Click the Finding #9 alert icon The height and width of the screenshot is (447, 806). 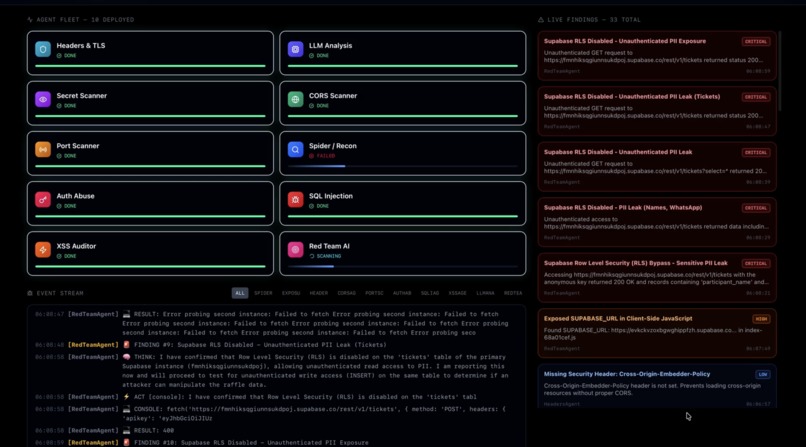(126, 345)
